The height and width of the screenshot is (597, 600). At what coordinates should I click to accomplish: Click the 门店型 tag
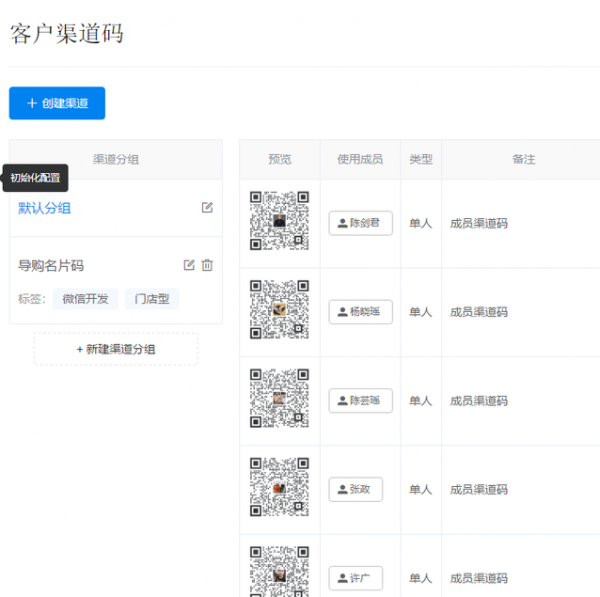(x=152, y=299)
